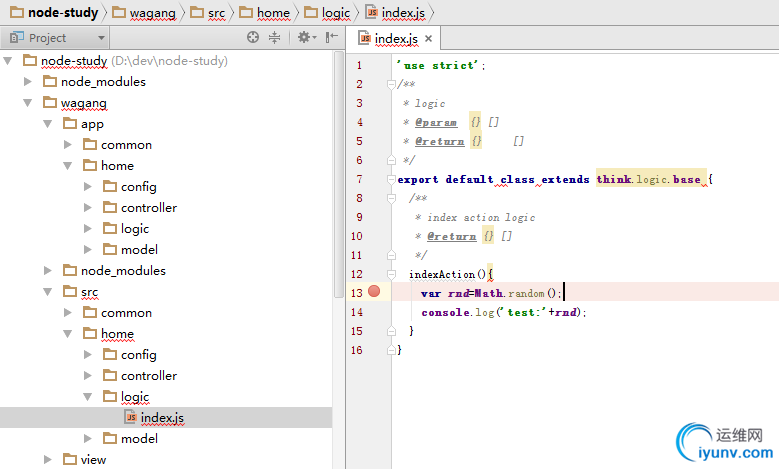The image size is (779, 469).
Task: Select the node-study root folder
Action: click(x=74, y=61)
